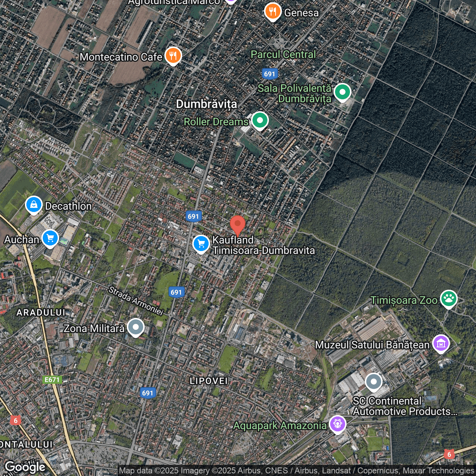Click the Google logo
Viewport: 476px width, 476px height.
click(25, 467)
